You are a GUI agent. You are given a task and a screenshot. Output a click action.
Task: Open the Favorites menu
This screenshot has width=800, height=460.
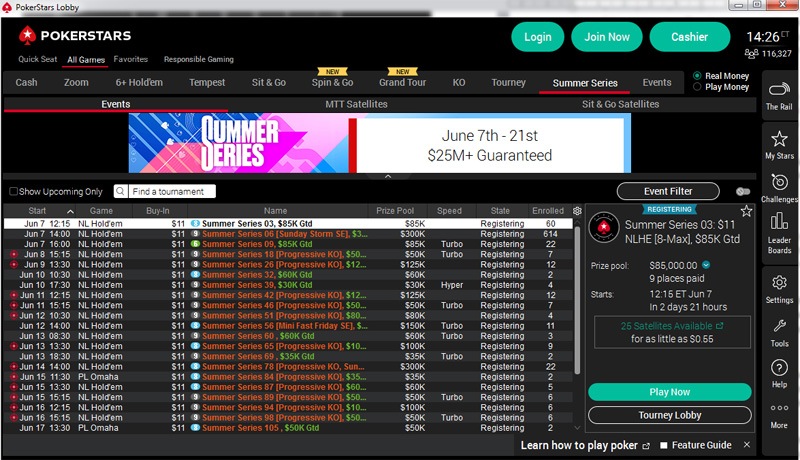tap(131, 59)
